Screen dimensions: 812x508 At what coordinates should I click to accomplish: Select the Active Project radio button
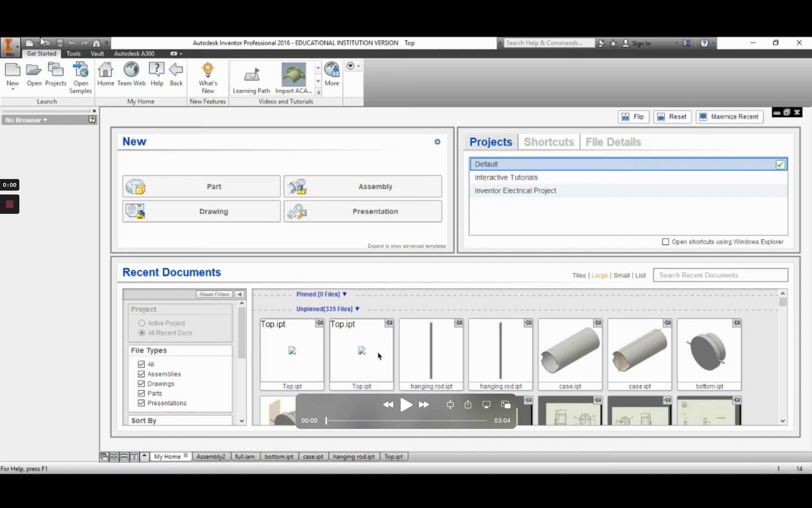coord(141,323)
